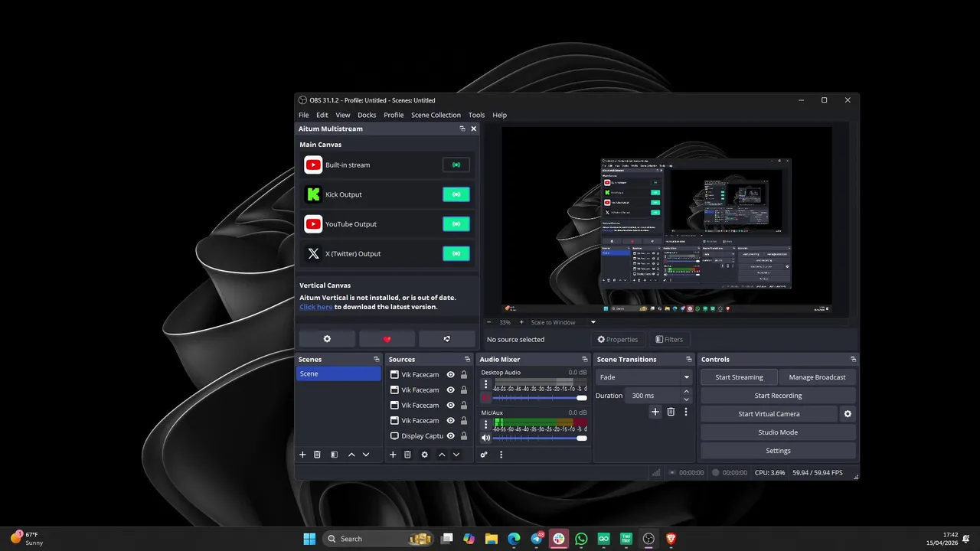This screenshot has height=551, width=980.
Task: Hide the Display Capture source
Action: (x=451, y=436)
